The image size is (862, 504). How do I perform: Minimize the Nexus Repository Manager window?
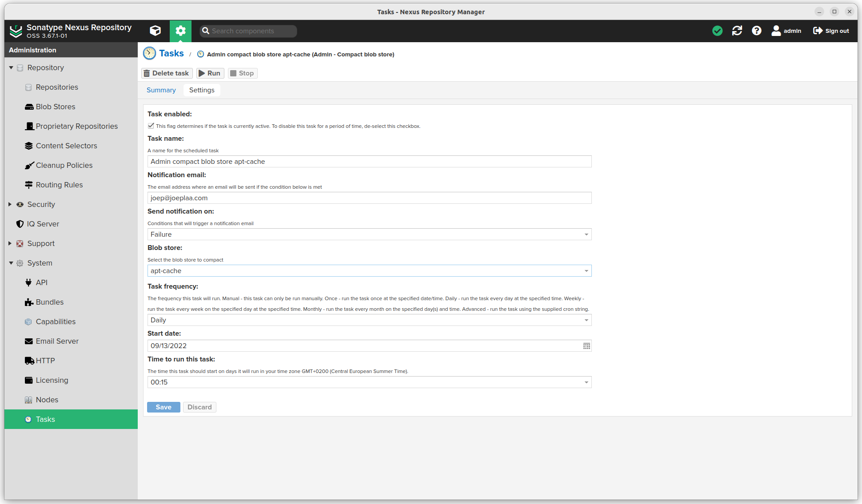coord(819,12)
